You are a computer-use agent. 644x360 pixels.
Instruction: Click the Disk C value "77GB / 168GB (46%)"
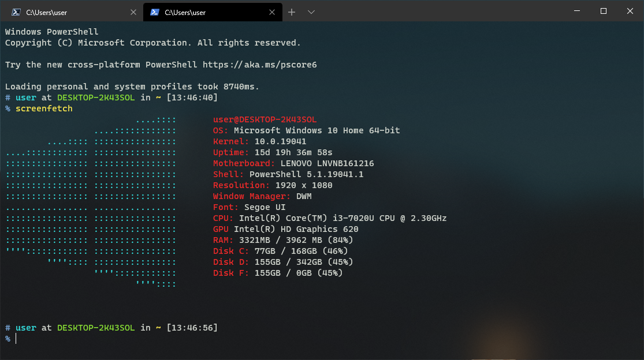pos(301,252)
